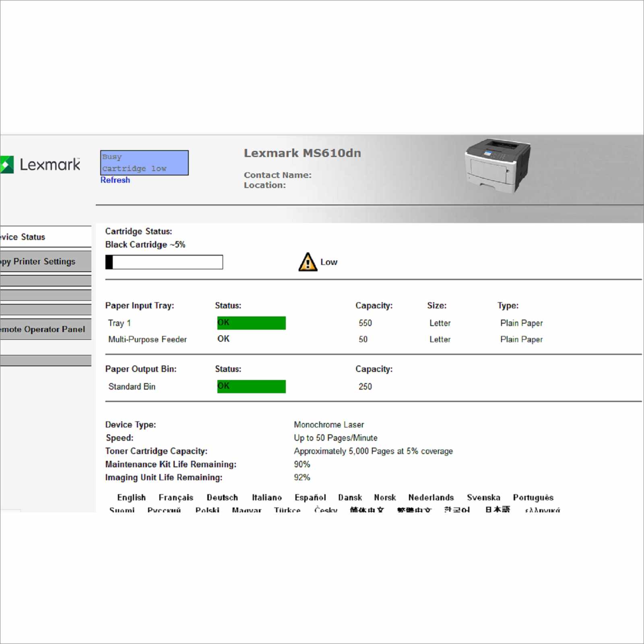Switch language to Italiano
644x644 pixels.
coord(267,497)
